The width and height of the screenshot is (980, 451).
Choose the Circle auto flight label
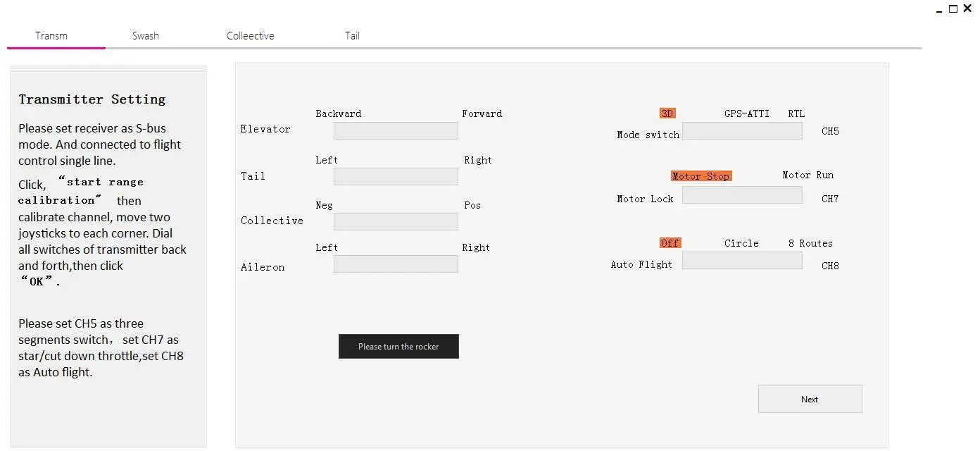click(741, 243)
